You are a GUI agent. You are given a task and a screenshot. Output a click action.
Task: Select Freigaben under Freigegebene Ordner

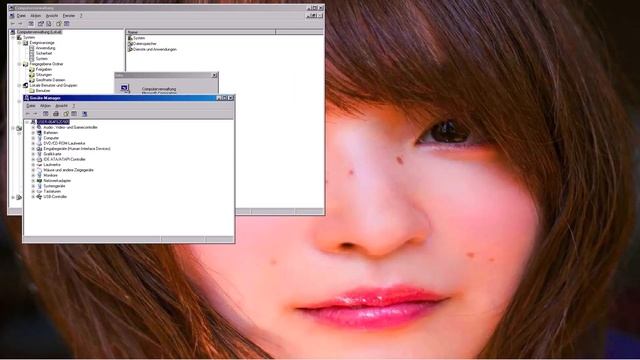point(44,69)
